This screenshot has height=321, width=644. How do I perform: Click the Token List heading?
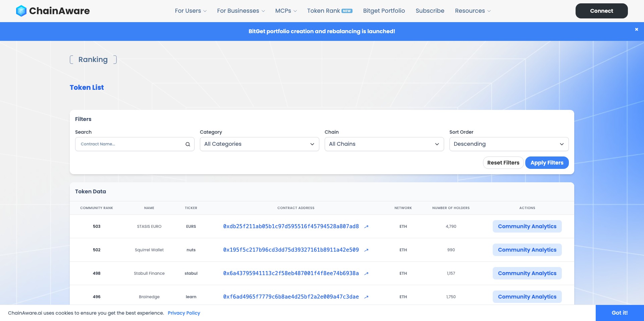[x=87, y=87]
